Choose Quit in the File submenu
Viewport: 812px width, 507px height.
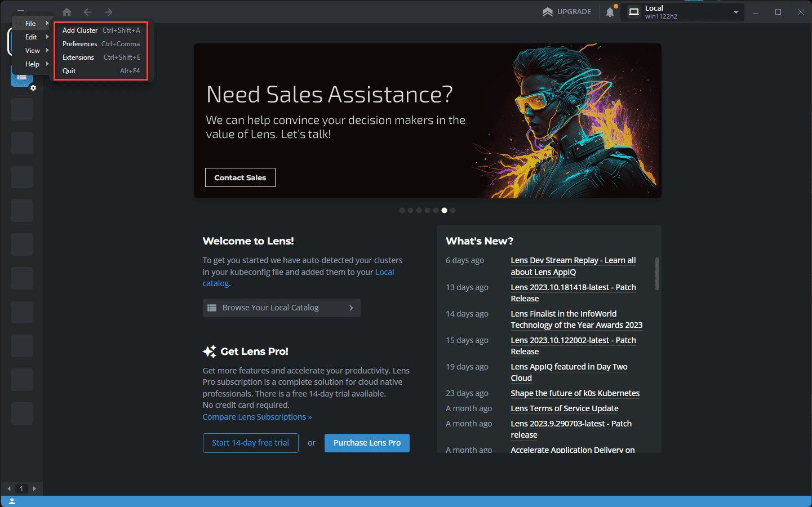pyautogui.click(x=101, y=71)
